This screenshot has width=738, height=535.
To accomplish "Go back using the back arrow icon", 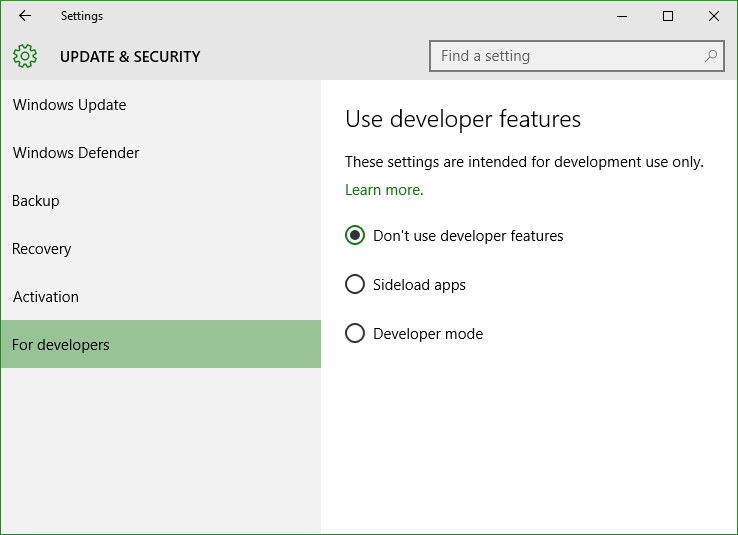I will pos(25,16).
